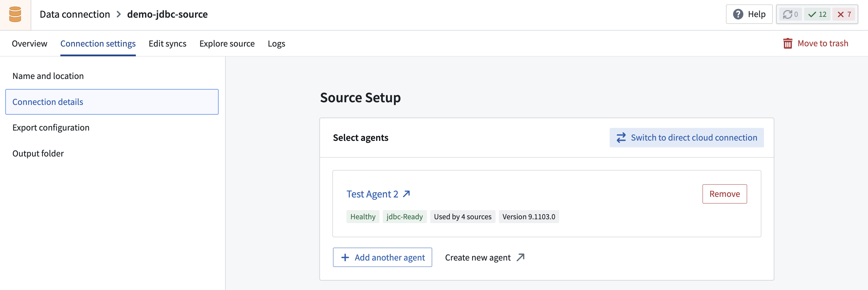Click the Help question mark icon
This screenshot has height=290, width=868.
point(737,14)
